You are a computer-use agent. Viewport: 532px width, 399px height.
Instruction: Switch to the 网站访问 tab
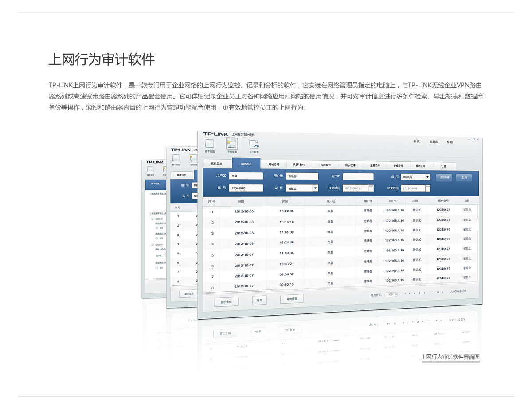(274, 164)
